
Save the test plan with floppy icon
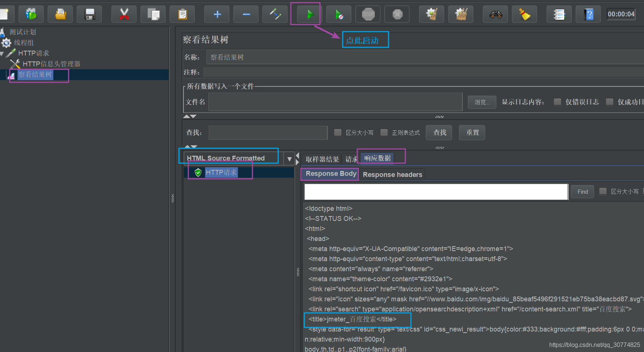click(x=89, y=15)
